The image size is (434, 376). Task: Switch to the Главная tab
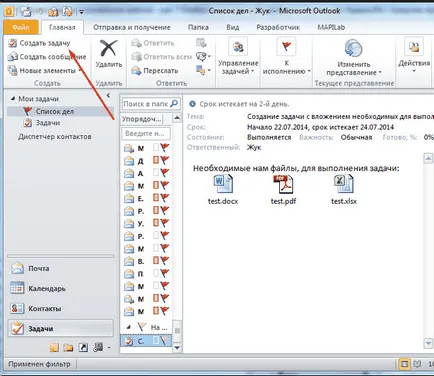click(x=62, y=27)
